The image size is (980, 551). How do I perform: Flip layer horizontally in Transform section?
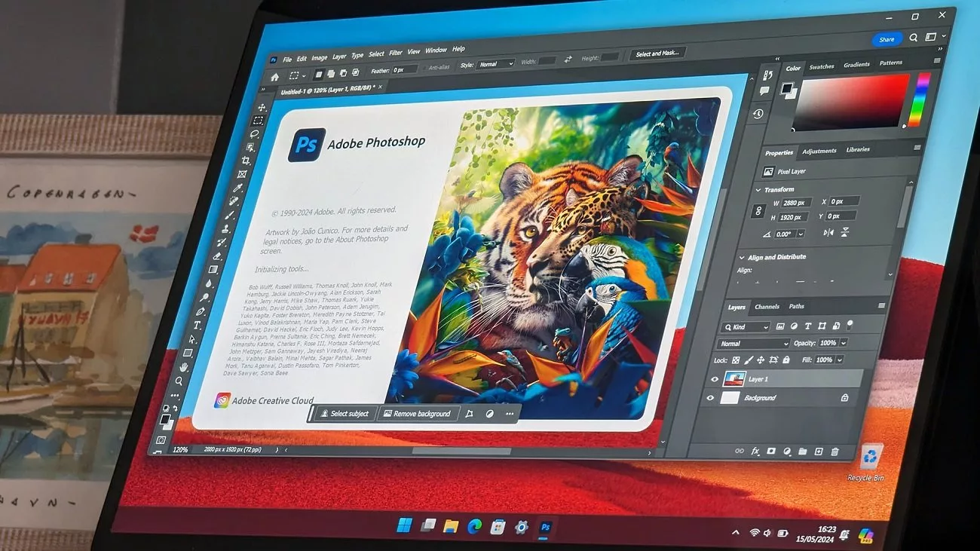pyautogui.click(x=828, y=233)
